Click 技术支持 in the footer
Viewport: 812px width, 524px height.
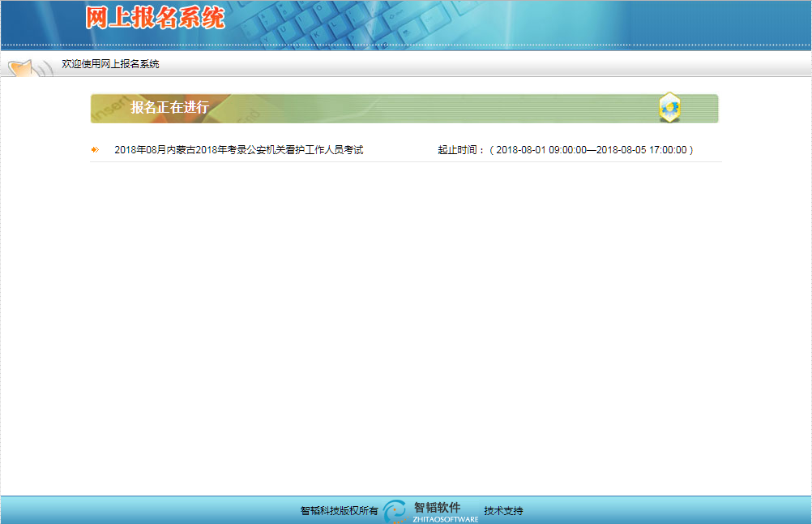503,511
